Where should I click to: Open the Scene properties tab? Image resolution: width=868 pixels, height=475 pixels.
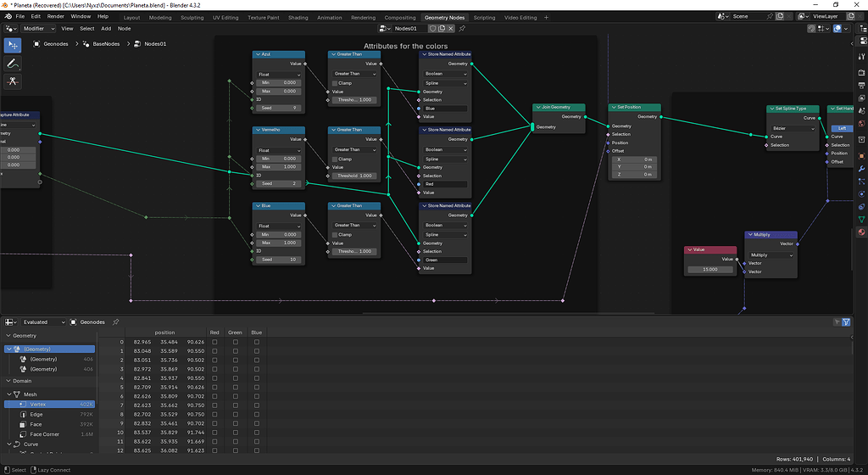click(861, 111)
